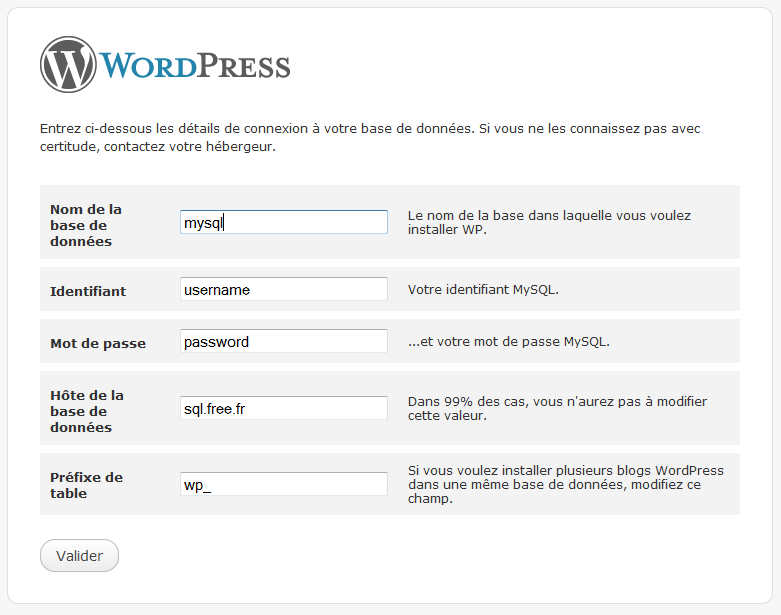Click the 'Nom de la base de données' label
The height and width of the screenshot is (615, 781).
coord(86,225)
